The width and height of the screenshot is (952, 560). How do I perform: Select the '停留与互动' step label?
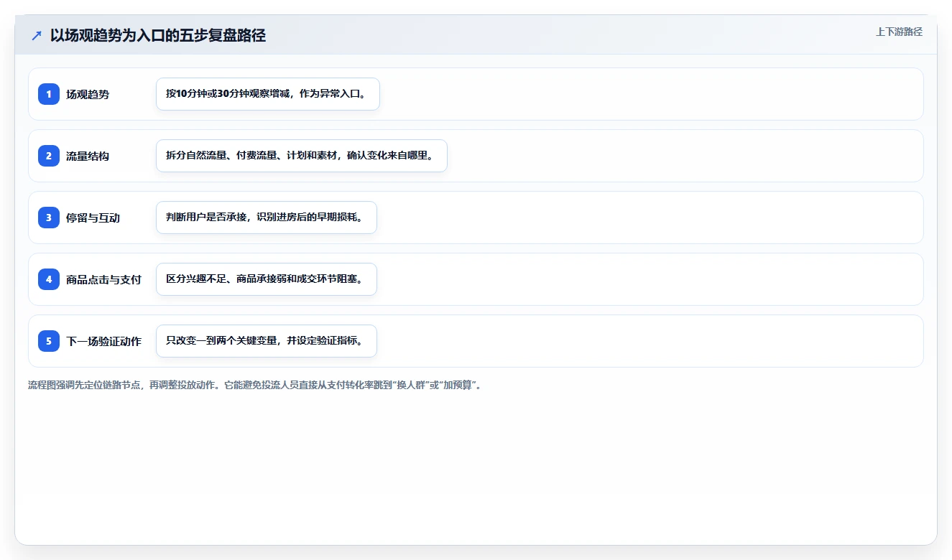click(x=93, y=218)
